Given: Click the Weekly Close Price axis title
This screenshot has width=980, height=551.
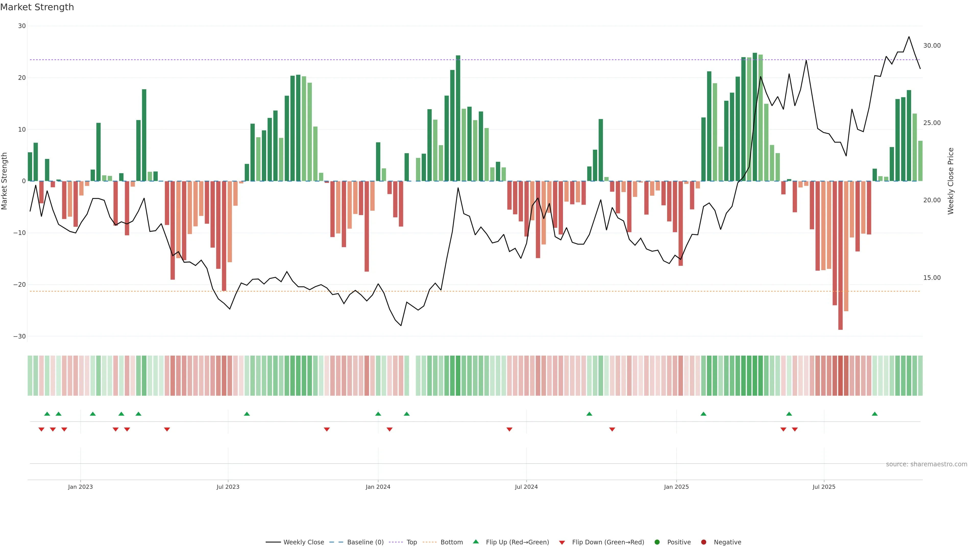Looking at the screenshot, I should [951, 181].
